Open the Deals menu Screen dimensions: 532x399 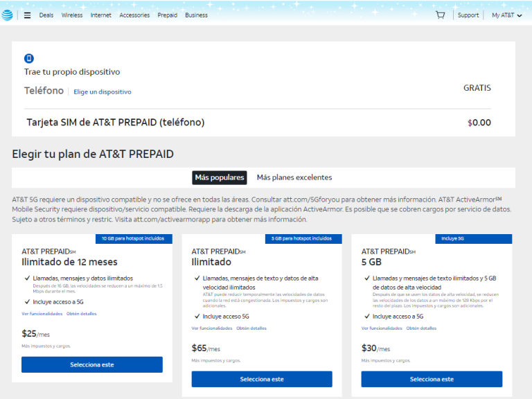coord(46,15)
